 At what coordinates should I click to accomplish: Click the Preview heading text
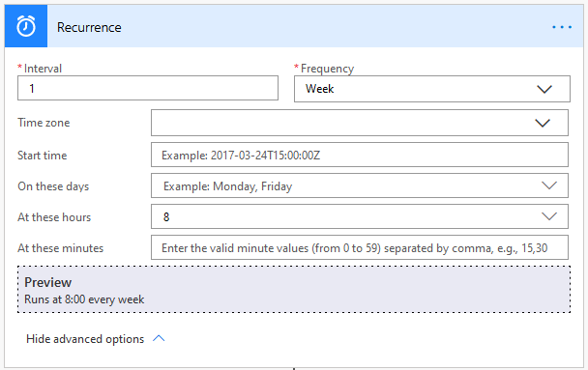tap(48, 282)
